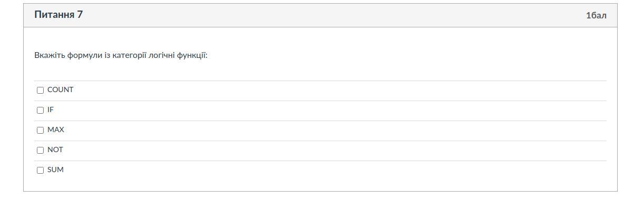Viewport: 644px width, 199px height.
Task: Click the IF answer label text
Action: pos(51,110)
